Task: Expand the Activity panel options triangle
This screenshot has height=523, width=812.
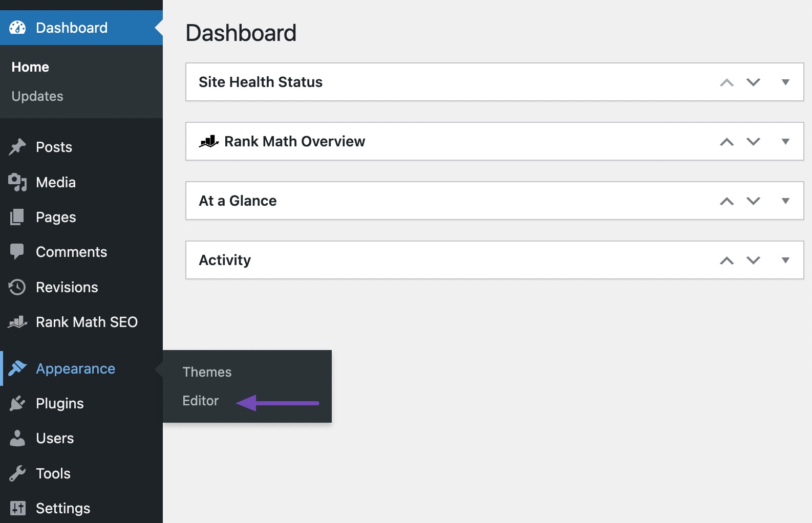Action: 785,260
